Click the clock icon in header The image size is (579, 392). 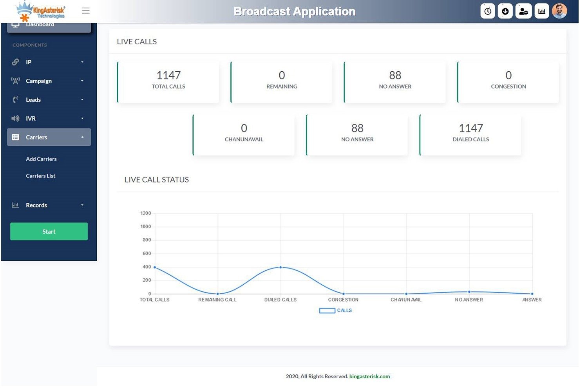488,11
